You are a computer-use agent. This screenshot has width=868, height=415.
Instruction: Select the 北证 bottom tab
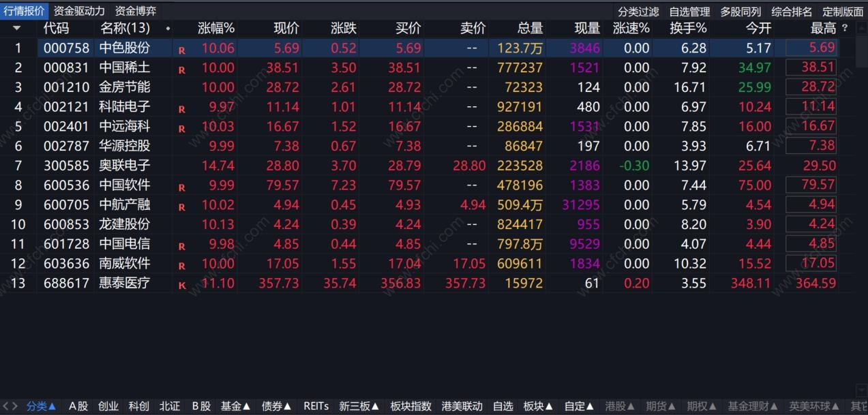(170, 406)
